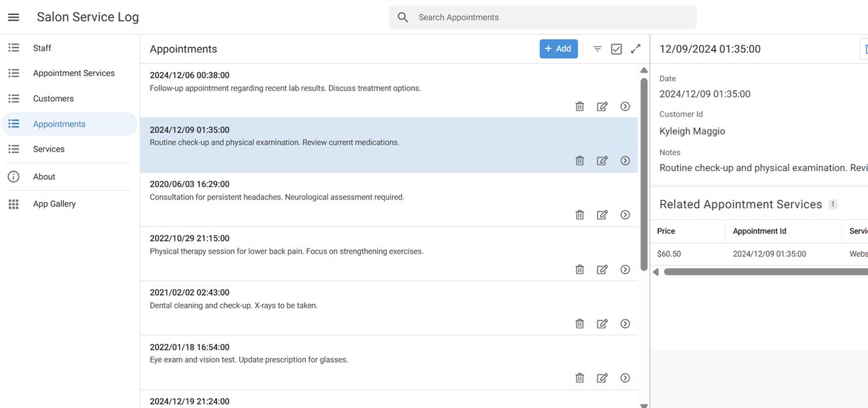Open details of the 2022/10/29 21:15:00 appointment

[x=625, y=269]
